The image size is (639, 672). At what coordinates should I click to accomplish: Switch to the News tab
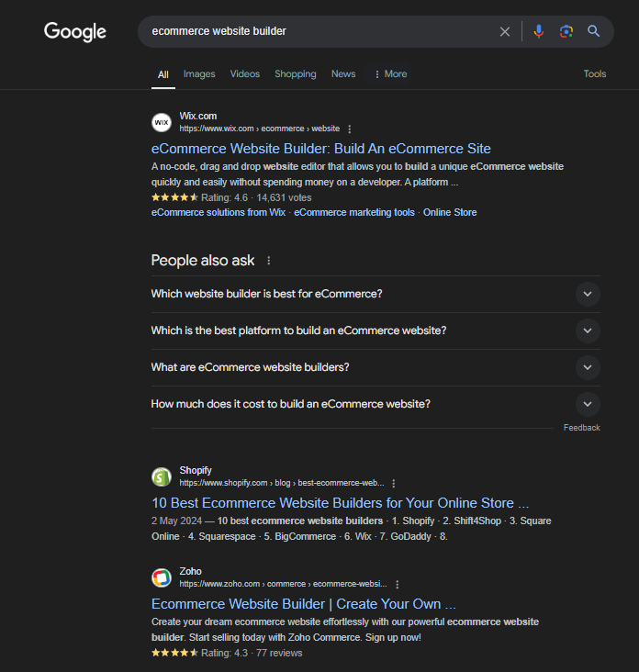[x=343, y=73]
